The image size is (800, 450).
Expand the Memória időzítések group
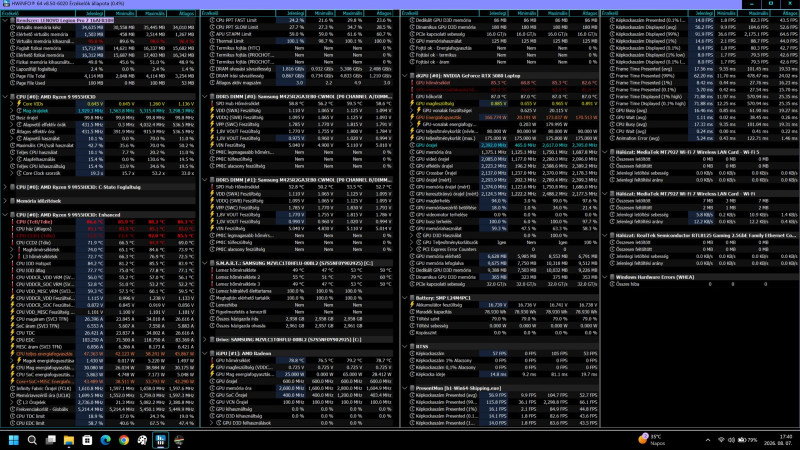[5, 201]
